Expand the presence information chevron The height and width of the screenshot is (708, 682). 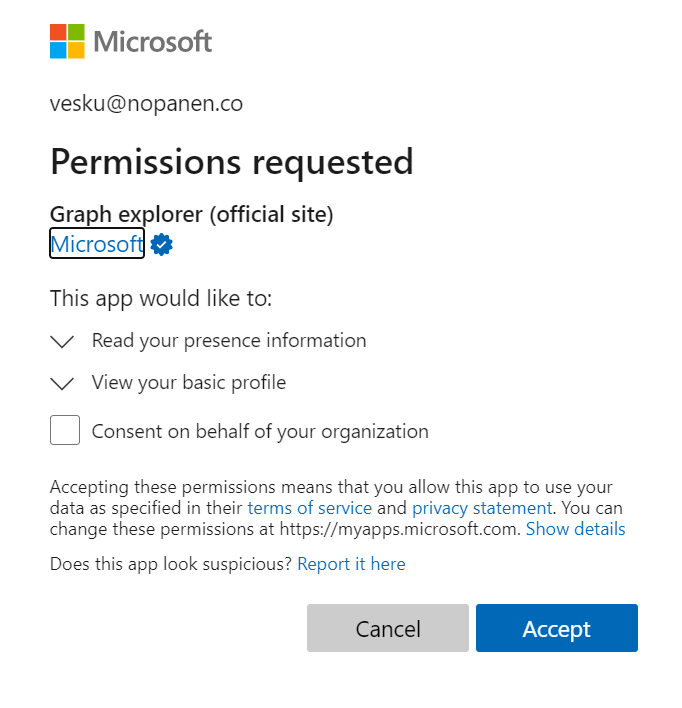(62, 341)
